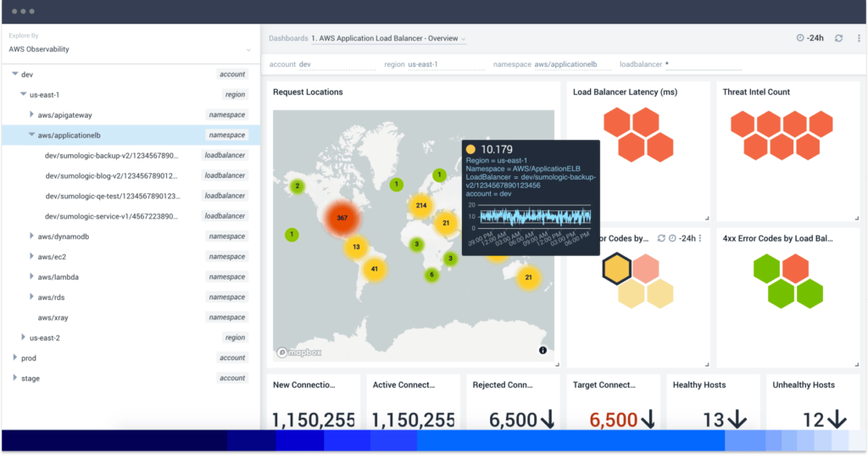Click the latency sparkline chart in tooltip
Viewport: 868px width, 455px height.
[536, 216]
